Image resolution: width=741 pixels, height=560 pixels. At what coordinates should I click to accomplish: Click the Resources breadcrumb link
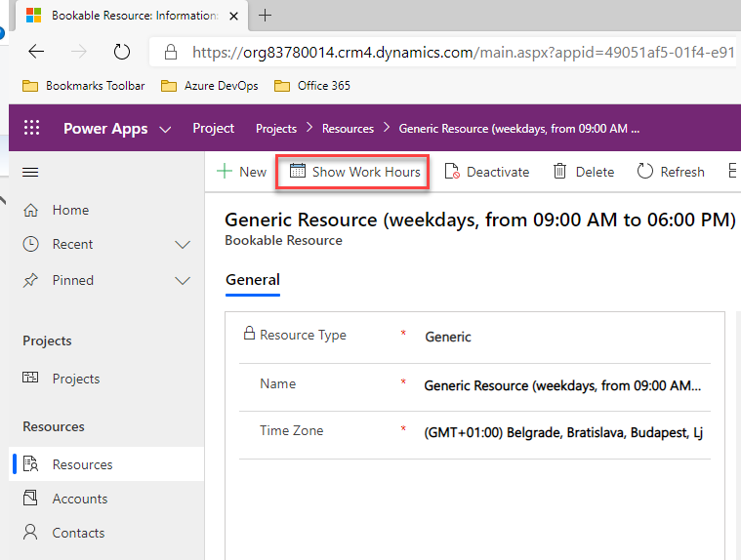click(348, 129)
